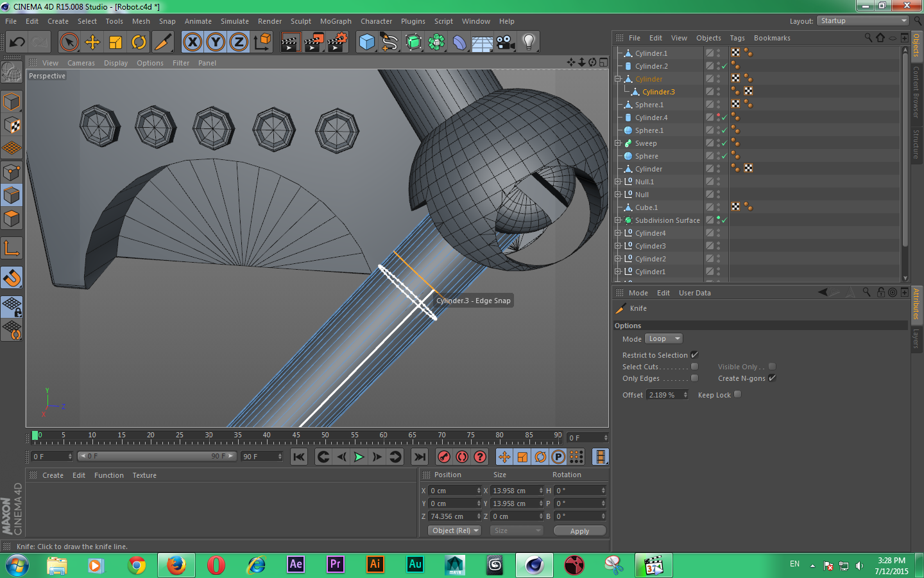924x578 pixels.
Task: Open Edit Render Settings
Action: pos(338,42)
